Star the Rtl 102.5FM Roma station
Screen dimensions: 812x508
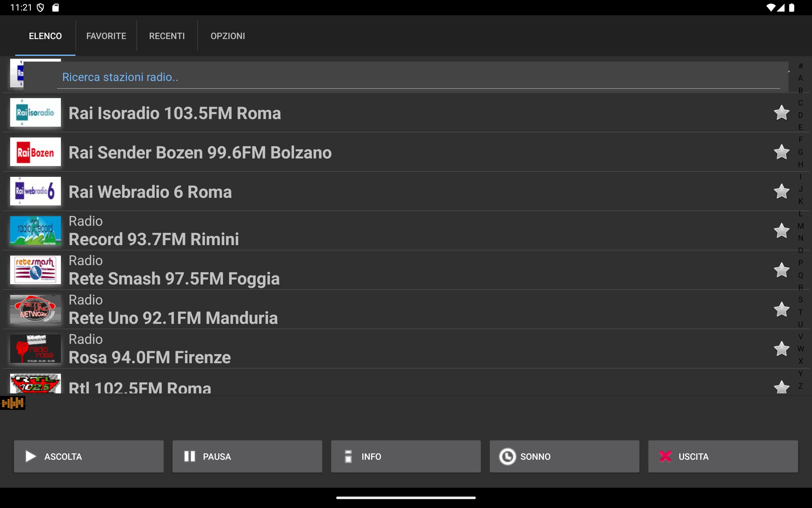782,387
